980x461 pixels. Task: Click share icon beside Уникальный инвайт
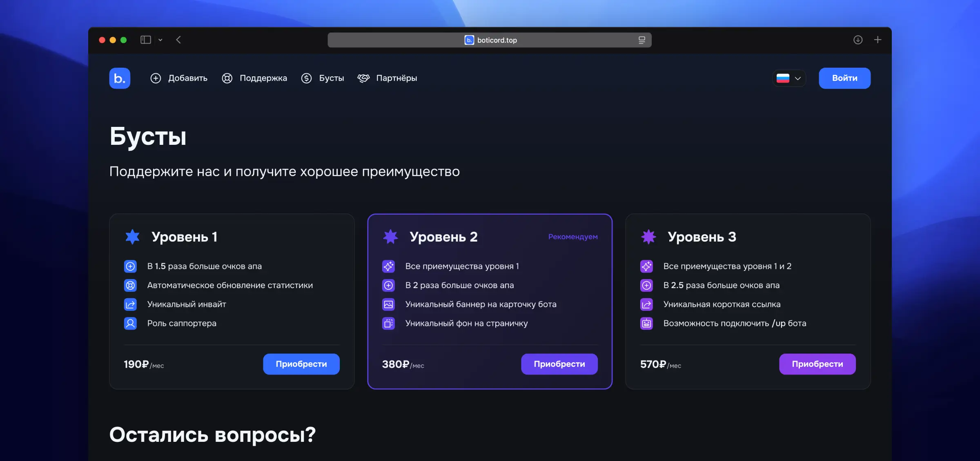click(130, 304)
